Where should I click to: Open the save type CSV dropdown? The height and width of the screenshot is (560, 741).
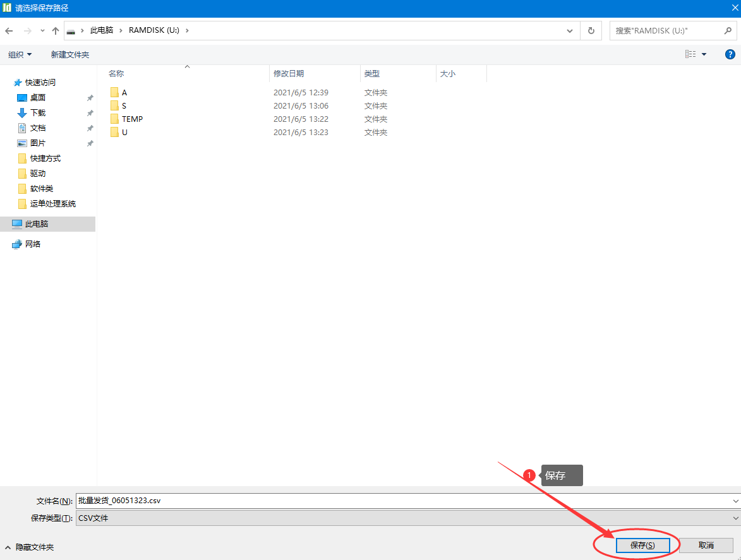tap(407, 518)
